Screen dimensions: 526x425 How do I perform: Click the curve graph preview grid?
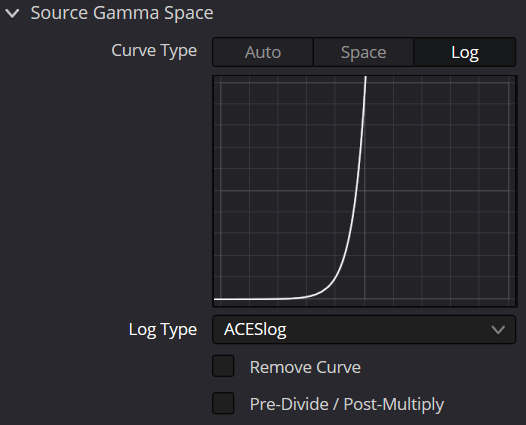[x=365, y=191]
